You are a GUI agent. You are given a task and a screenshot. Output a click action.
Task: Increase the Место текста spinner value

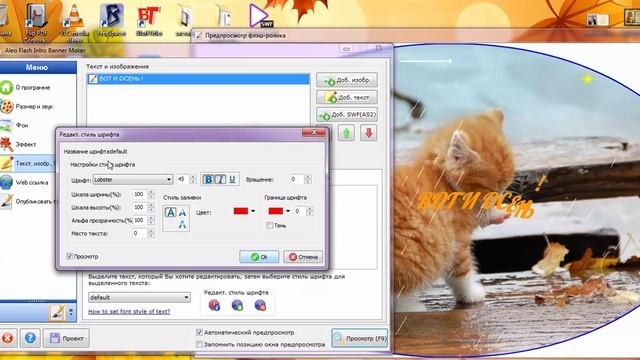coord(151,231)
